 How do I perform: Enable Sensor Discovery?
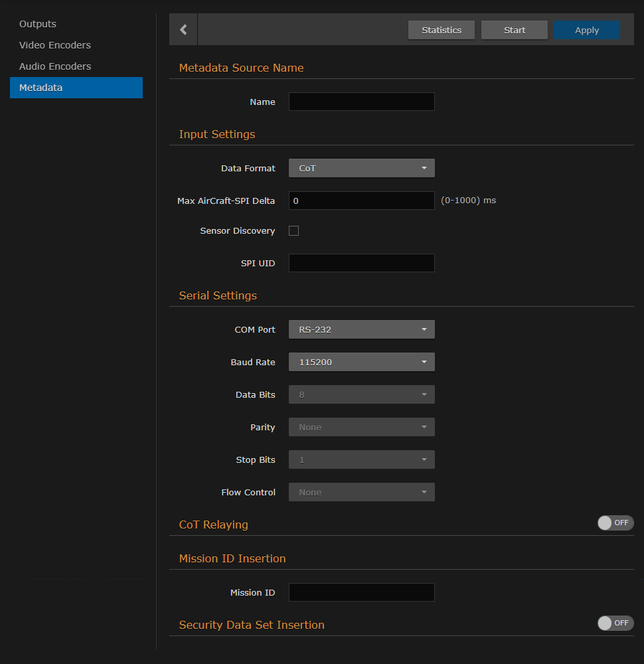[293, 230]
